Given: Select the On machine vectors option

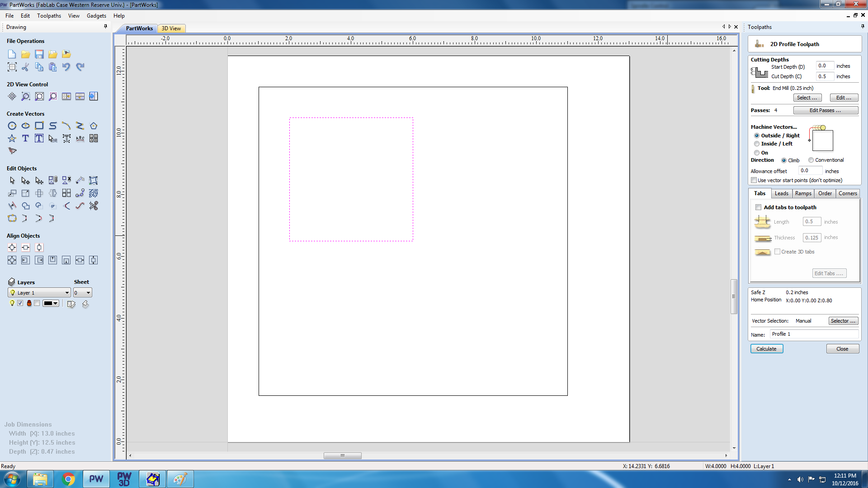Looking at the screenshot, I should tap(757, 153).
